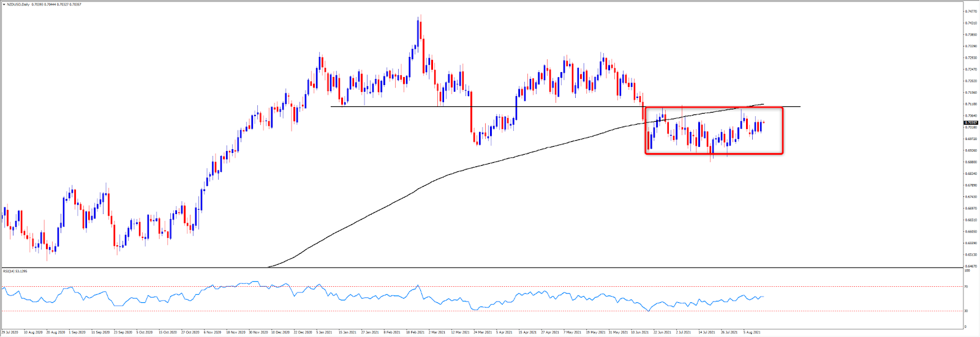The image size is (980, 337).
Task: Click the 5 Aug 2021 date label
Action: coord(752,332)
